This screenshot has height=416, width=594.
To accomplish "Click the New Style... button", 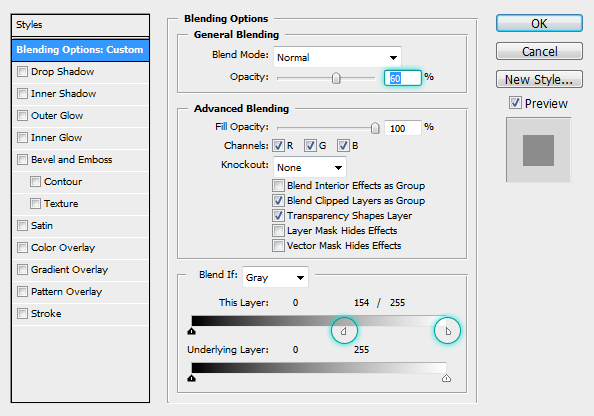I will click(539, 79).
